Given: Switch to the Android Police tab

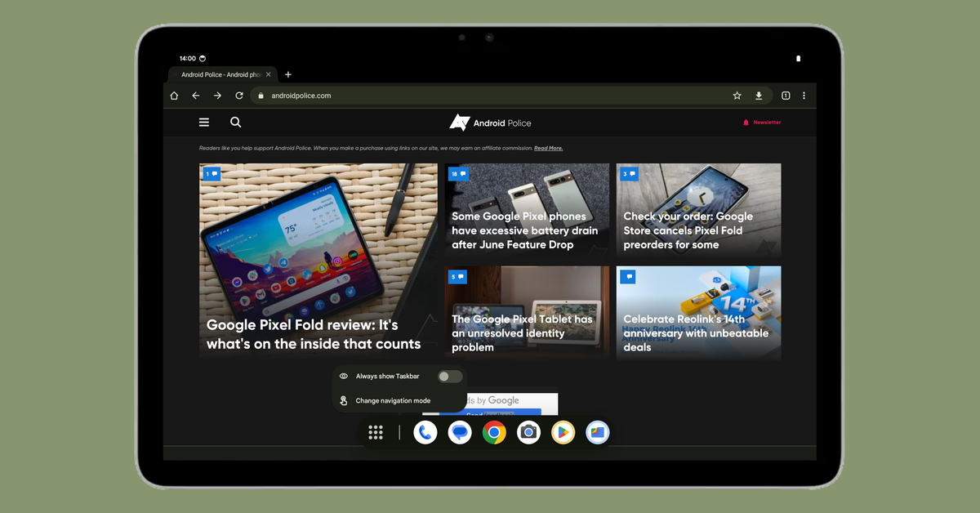Looking at the screenshot, I should (220, 74).
